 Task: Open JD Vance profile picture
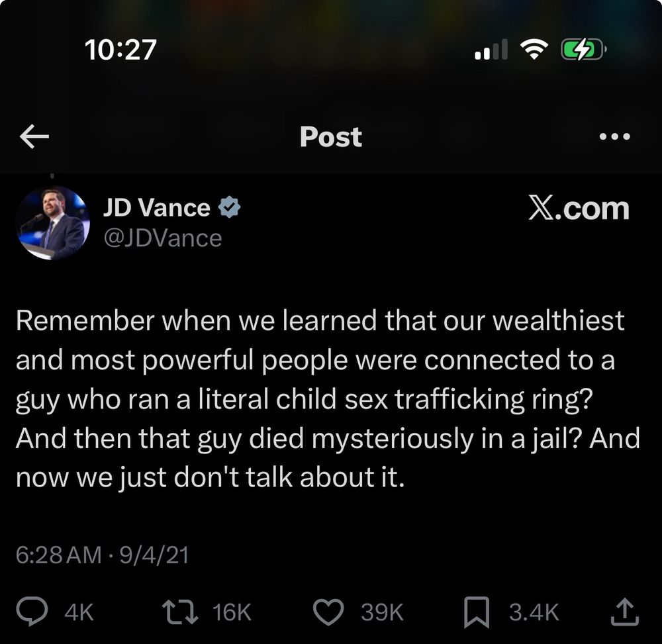point(53,223)
